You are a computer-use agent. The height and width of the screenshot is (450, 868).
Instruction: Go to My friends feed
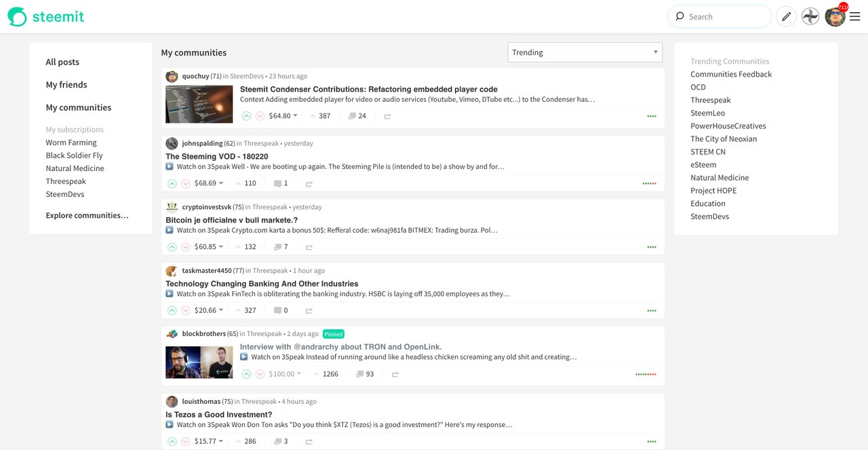66,85
